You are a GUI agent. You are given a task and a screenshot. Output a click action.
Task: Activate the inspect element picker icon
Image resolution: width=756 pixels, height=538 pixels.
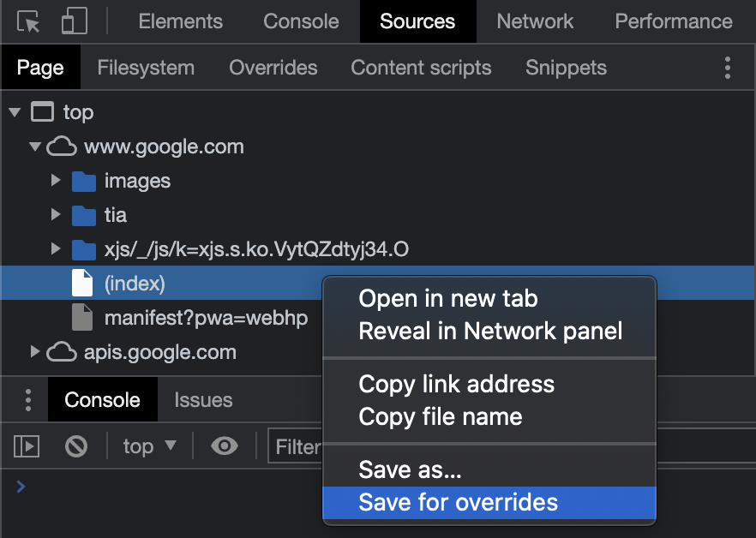pos(28,21)
